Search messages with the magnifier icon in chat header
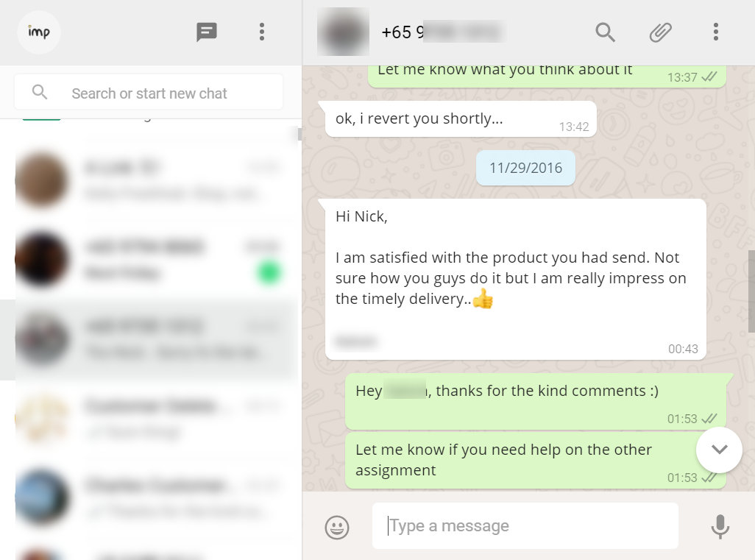The image size is (755, 560). tap(605, 32)
